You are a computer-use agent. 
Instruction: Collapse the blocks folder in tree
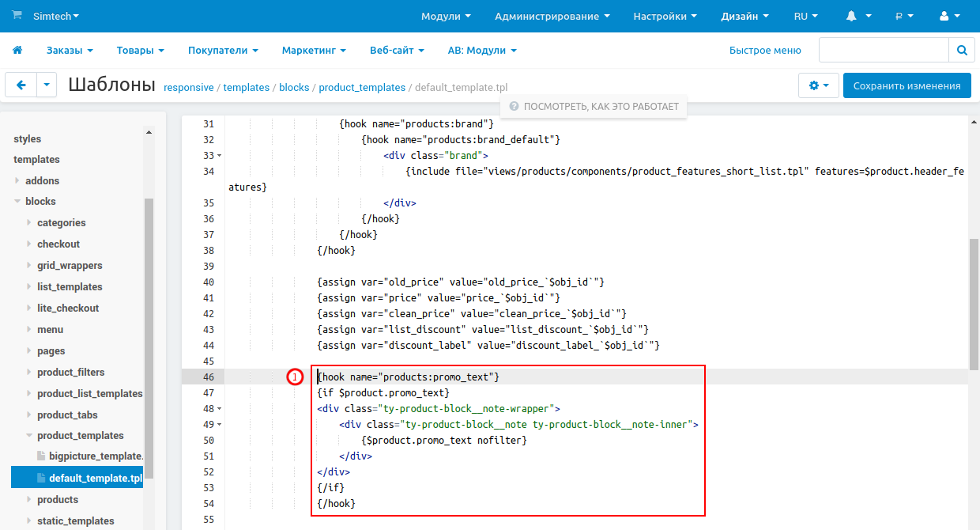tap(17, 202)
